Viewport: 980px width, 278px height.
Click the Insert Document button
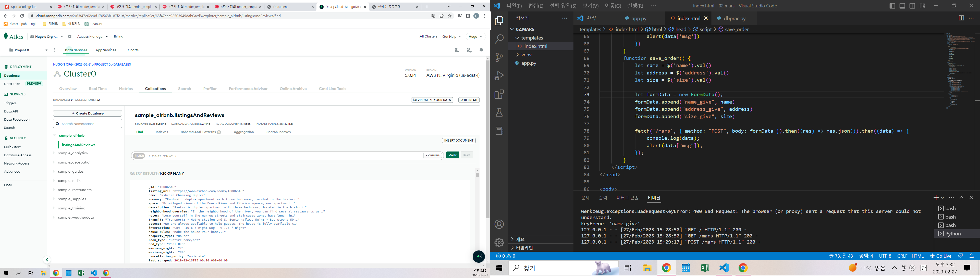pos(459,140)
